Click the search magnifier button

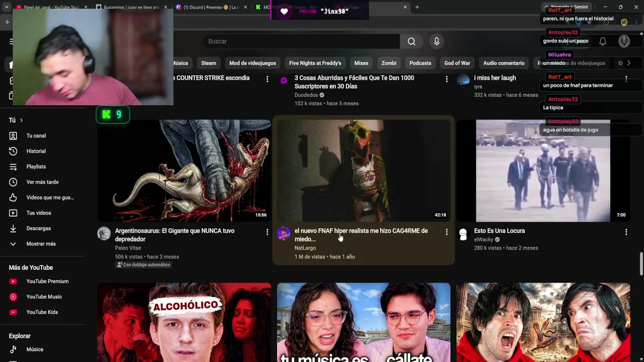[412, 41]
